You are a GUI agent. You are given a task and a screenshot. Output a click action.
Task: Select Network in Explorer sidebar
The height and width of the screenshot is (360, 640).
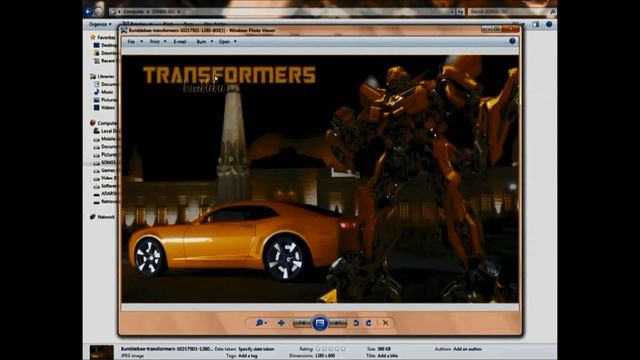[103, 217]
